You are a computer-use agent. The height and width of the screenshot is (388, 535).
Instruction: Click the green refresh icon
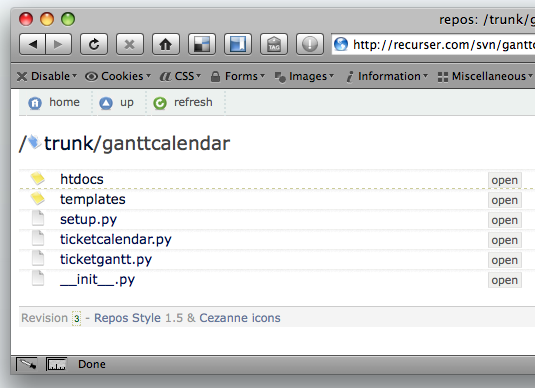(160, 103)
